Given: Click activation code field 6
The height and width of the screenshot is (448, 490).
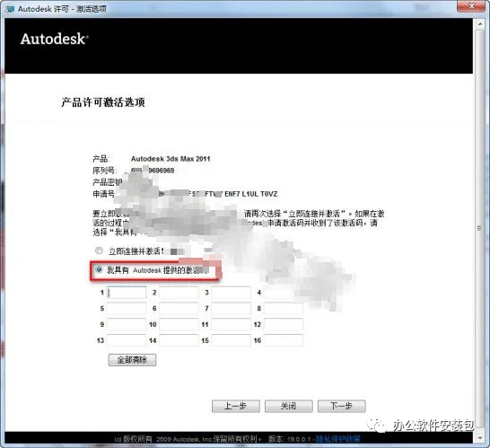Looking at the screenshot, I should (179, 309).
